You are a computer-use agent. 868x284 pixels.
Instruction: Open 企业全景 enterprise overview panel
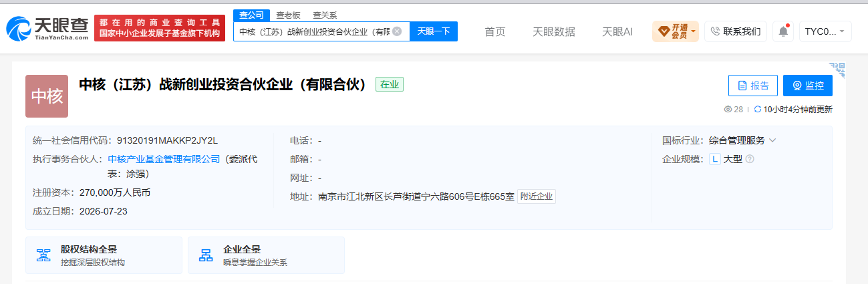coord(266,255)
